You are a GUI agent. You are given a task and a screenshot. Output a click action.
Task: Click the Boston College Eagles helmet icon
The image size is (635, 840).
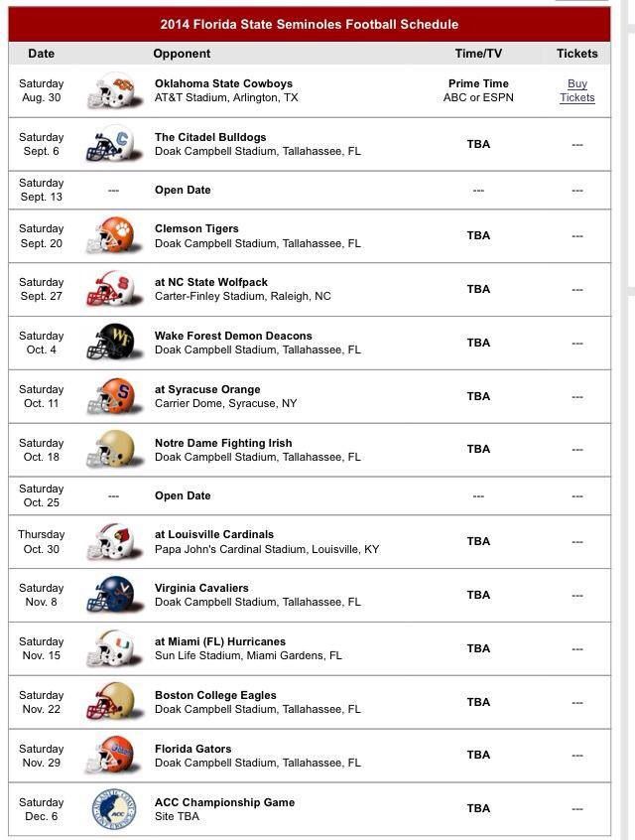[114, 702]
